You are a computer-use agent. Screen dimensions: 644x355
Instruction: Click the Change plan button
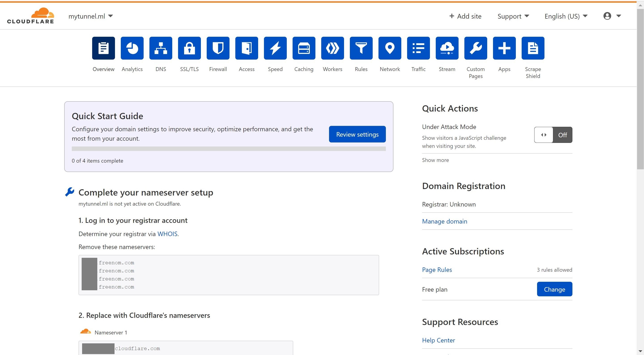tap(555, 289)
